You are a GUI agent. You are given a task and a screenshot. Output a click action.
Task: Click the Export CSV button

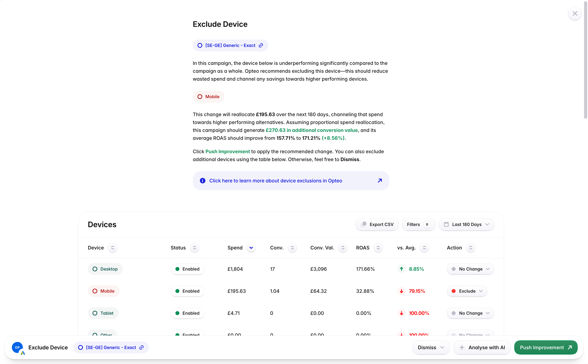[377, 224]
